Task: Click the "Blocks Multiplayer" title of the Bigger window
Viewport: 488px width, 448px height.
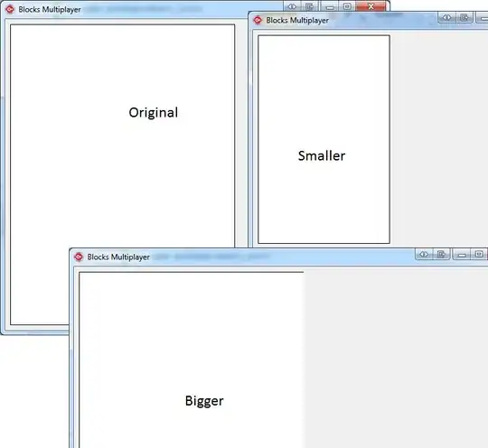Action: [x=118, y=257]
